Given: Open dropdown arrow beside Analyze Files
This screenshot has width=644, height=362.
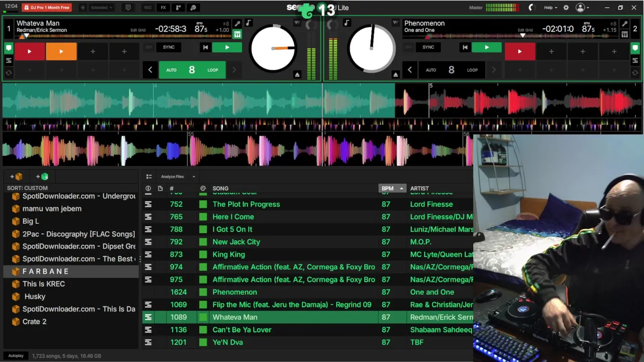Looking at the screenshot, I should (193, 176).
